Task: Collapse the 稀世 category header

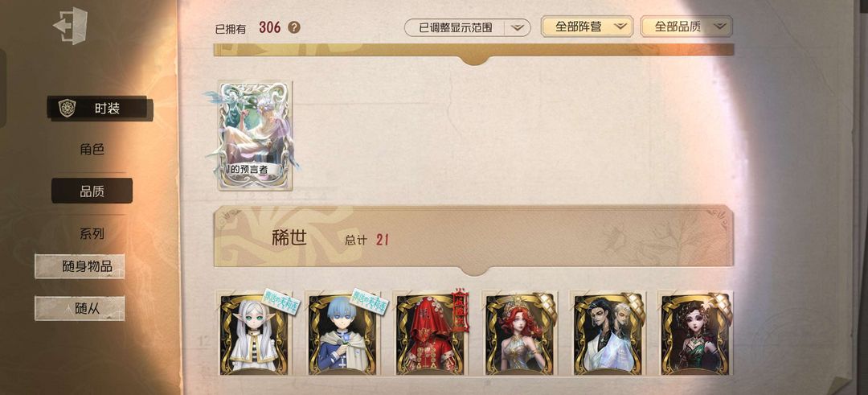Action: click(x=474, y=239)
